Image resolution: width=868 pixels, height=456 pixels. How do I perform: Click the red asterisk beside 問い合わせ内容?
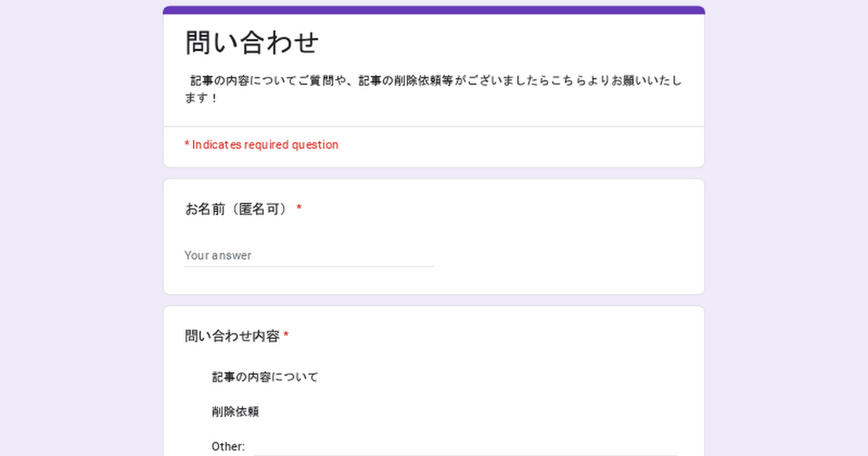pos(286,336)
